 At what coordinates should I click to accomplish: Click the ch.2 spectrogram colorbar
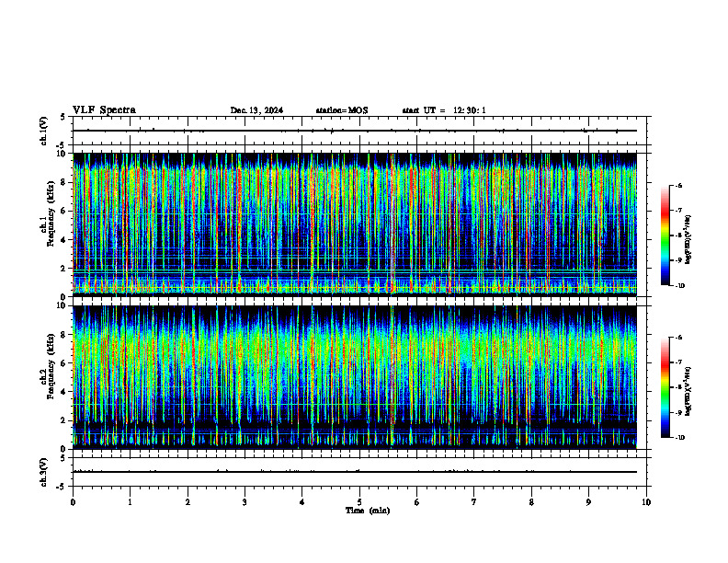pyautogui.click(x=665, y=387)
